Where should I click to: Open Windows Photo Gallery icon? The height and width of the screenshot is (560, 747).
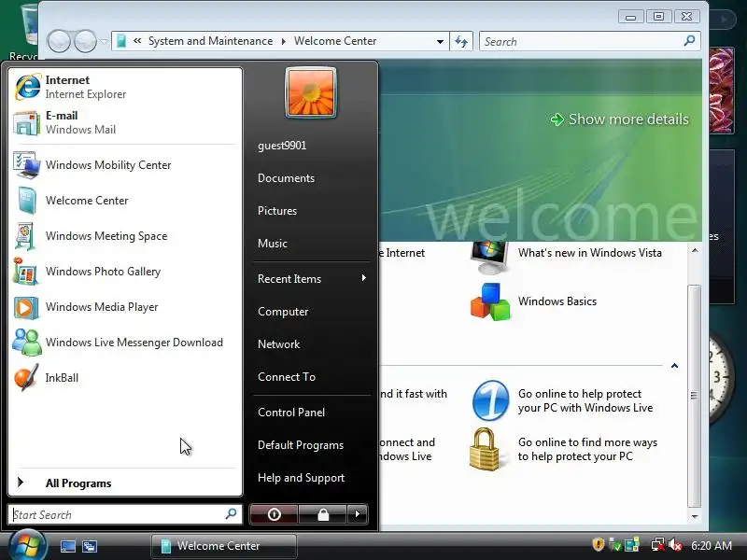click(x=26, y=271)
